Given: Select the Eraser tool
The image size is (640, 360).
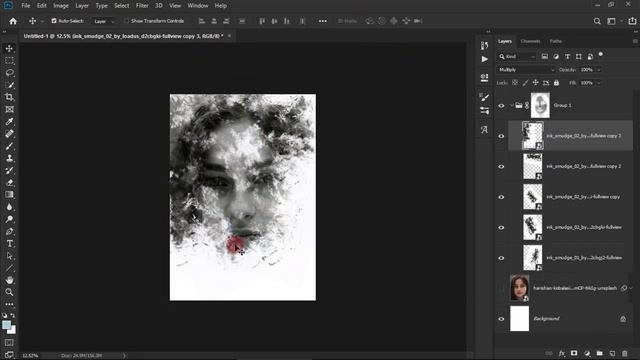Looking at the screenshot, I should tap(9, 183).
